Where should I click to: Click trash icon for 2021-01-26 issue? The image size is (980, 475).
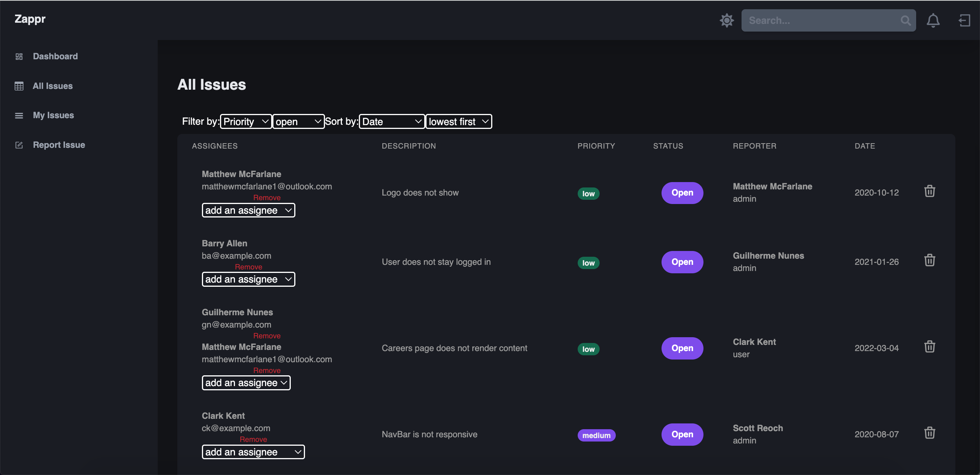click(x=929, y=261)
